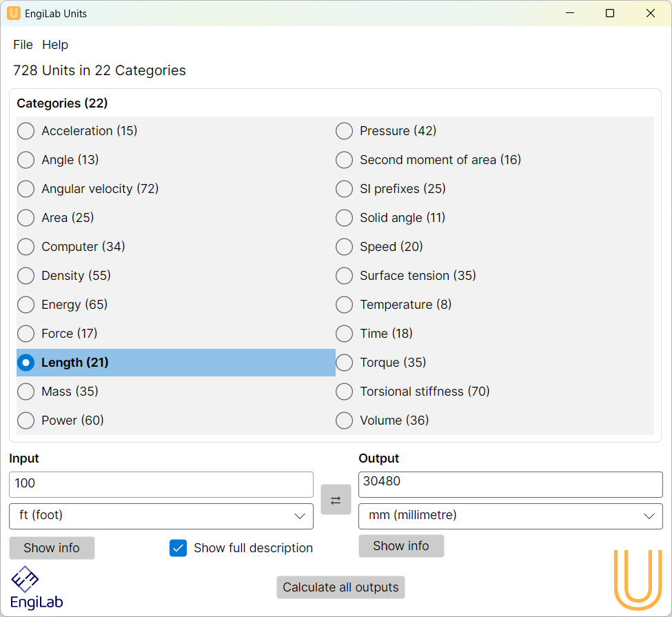
Task: Pick the Torque (35) category
Action: [345, 363]
